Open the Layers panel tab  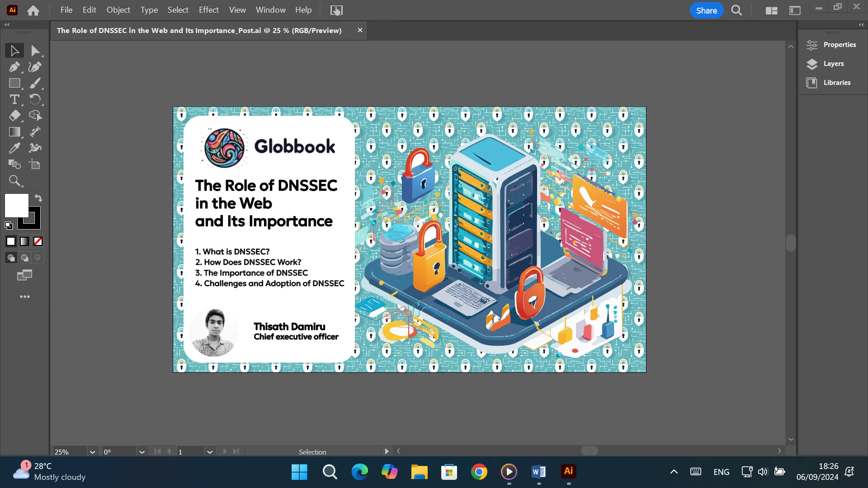(x=833, y=64)
